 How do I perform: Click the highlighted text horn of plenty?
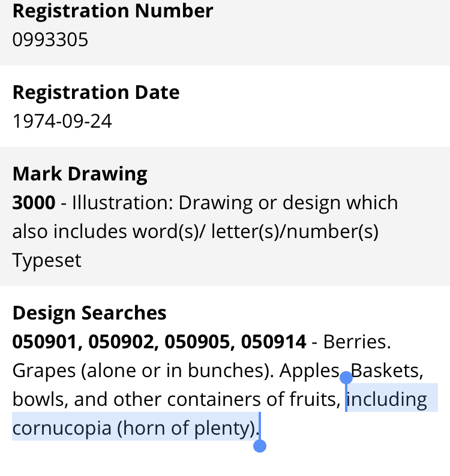coord(186,428)
